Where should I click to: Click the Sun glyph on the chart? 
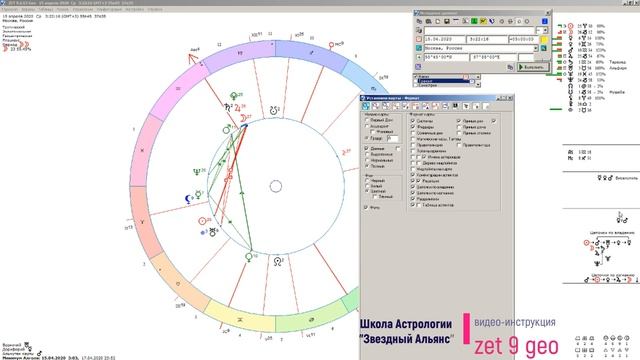click(x=202, y=221)
